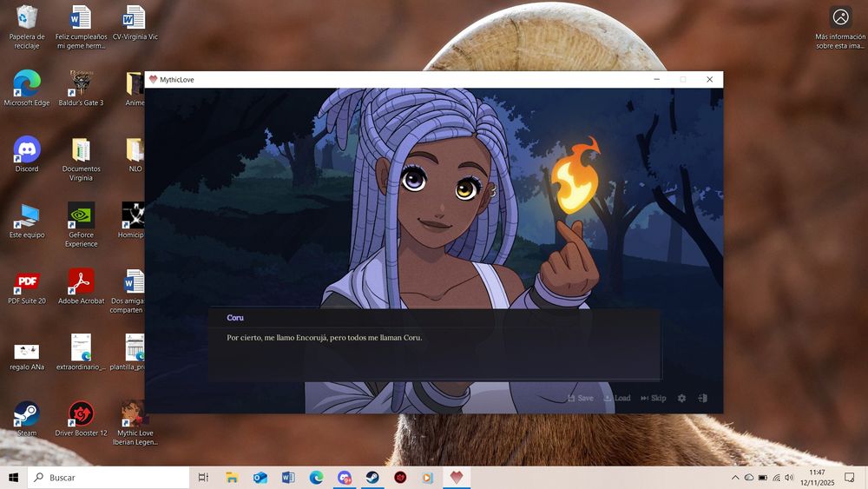Screen dimensions: 868x489
Task: Select the Documentos Virginia folder
Action: (x=81, y=160)
